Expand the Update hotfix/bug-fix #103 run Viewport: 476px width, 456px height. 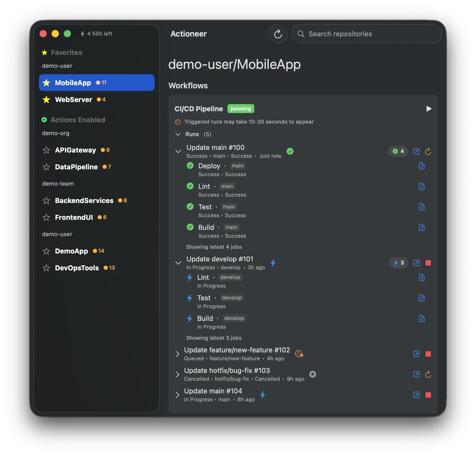(178, 374)
